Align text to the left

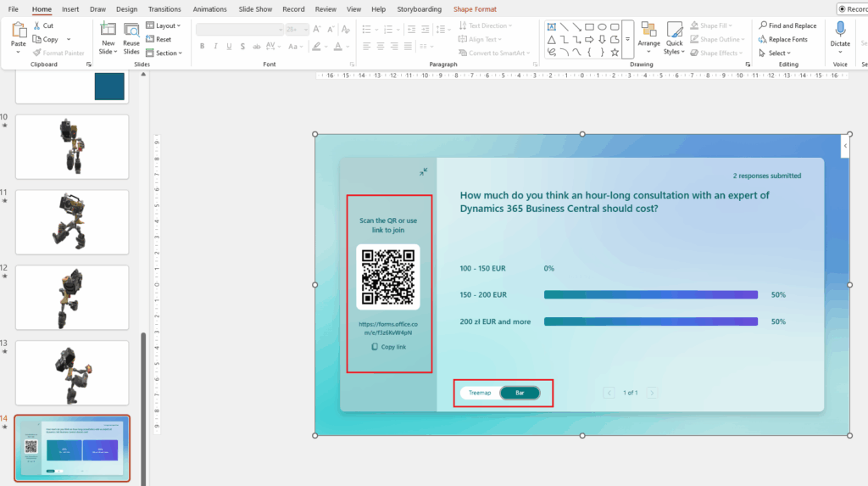[366, 47]
